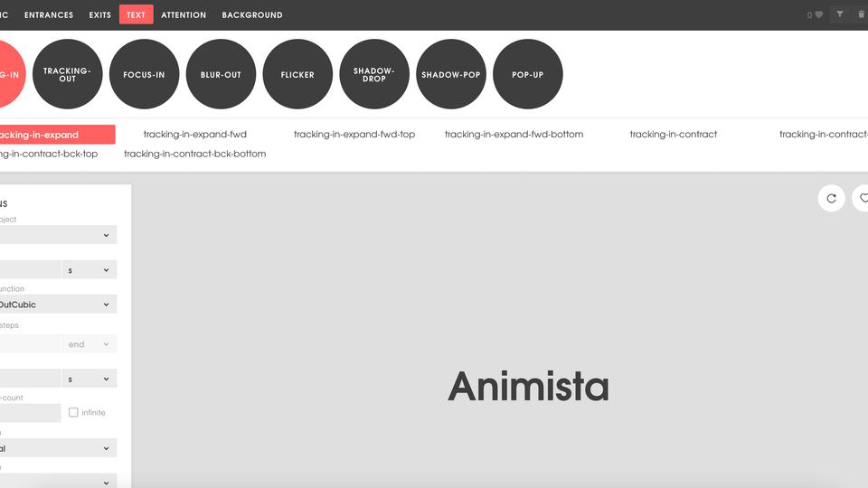Click the delay value field
The width and height of the screenshot is (868, 488).
pyautogui.click(x=30, y=379)
